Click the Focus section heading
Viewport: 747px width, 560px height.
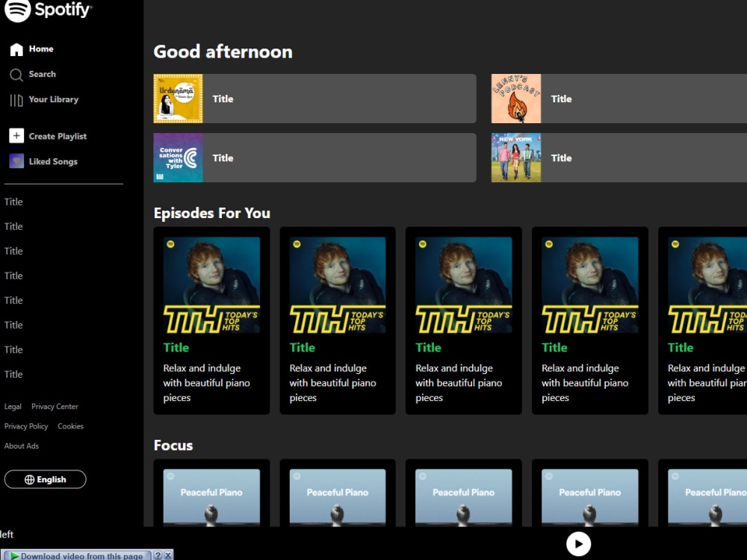click(x=173, y=445)
